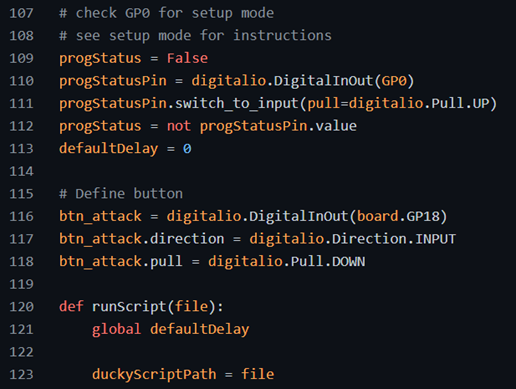Click line number 114
The height and width of the screenshot is (389, 516).
[21, 171]
